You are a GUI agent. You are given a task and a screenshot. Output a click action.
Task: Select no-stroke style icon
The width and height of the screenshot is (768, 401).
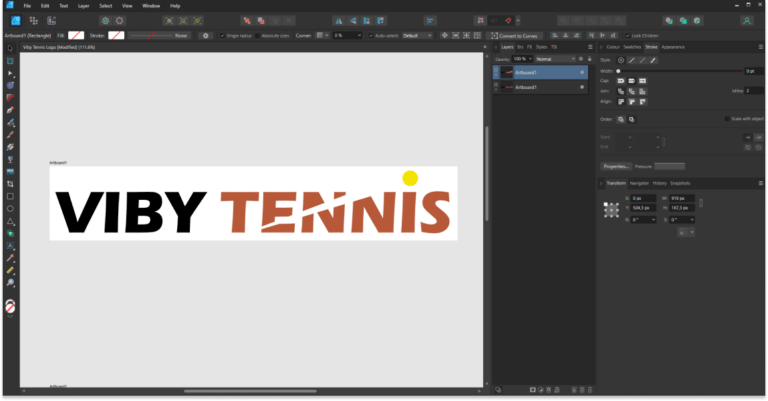point(621,60)
